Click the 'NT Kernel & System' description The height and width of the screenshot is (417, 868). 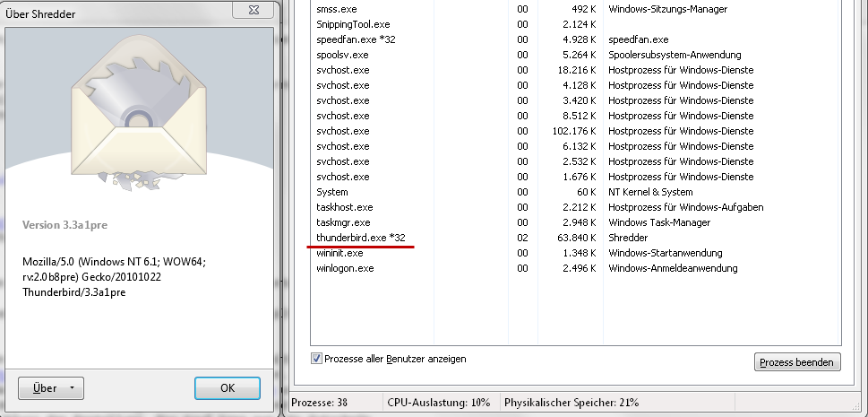click(650, 192)
